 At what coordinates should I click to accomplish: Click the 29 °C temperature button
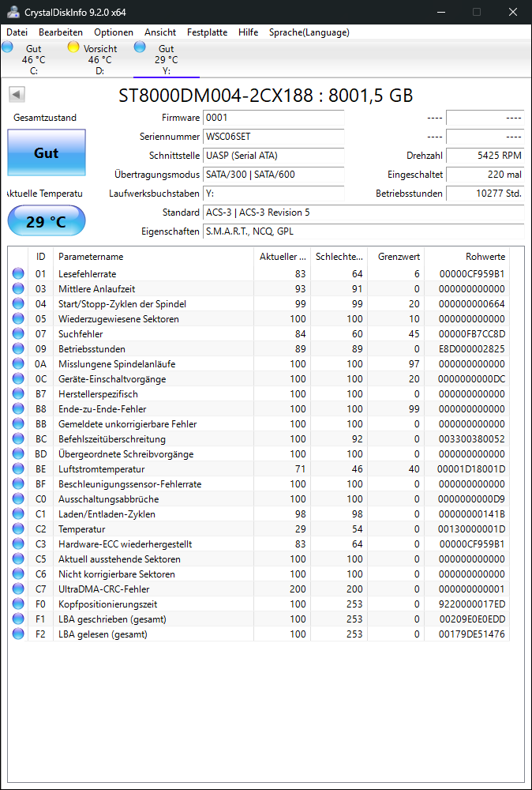pos(47,220)
